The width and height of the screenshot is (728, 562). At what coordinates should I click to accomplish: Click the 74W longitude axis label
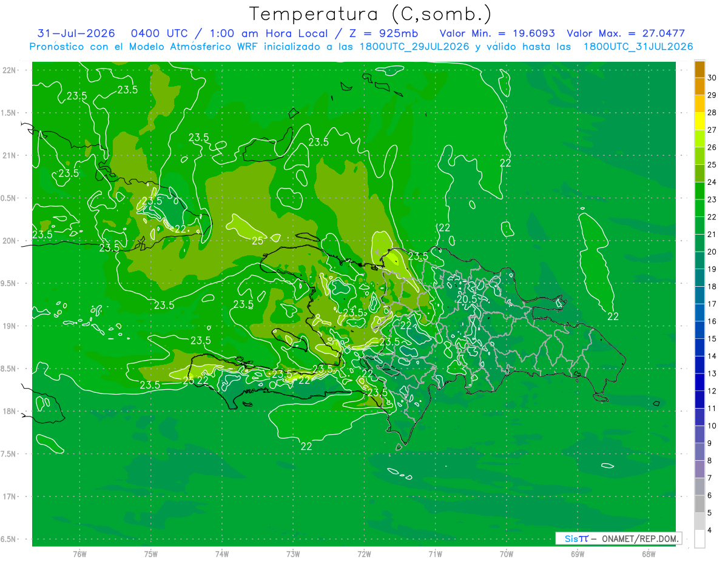(x=222, y=554)
